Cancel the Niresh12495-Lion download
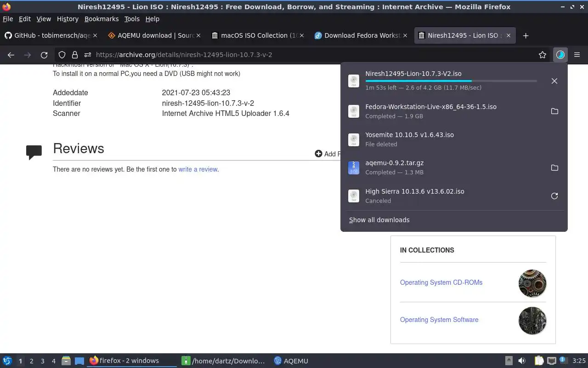588x368 pixels. (x=554, y=81)
